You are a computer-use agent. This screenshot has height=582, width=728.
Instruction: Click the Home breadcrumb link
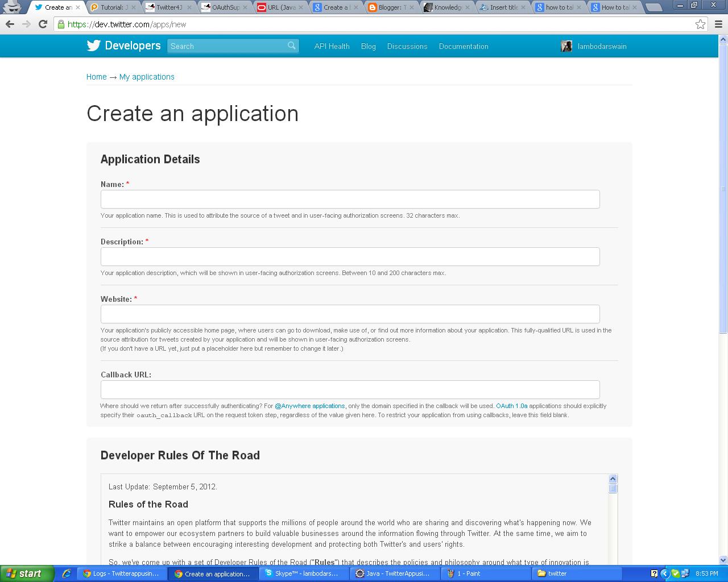pos(97,77)
